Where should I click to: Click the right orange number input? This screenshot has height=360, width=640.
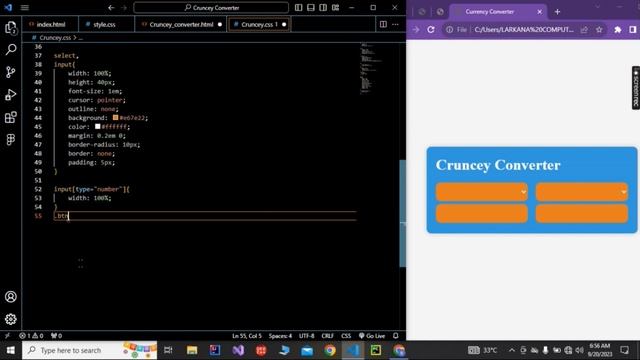[582, 213]
